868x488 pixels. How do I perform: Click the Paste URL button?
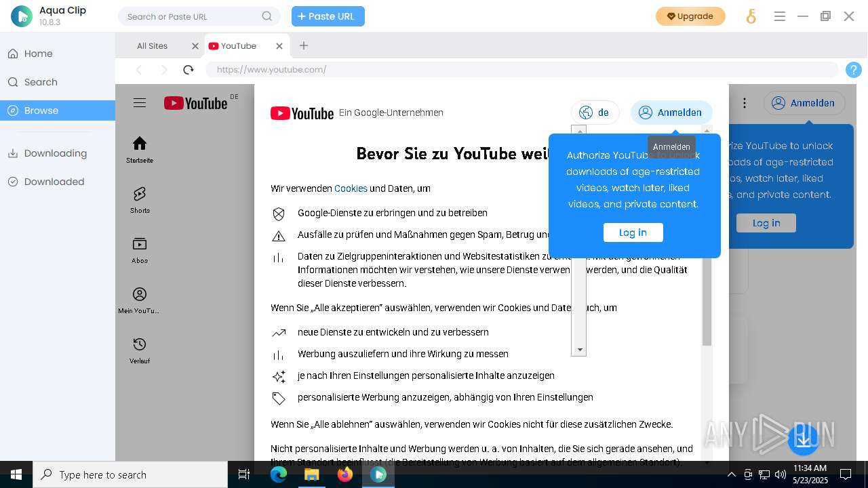click(x=328, y=16)
